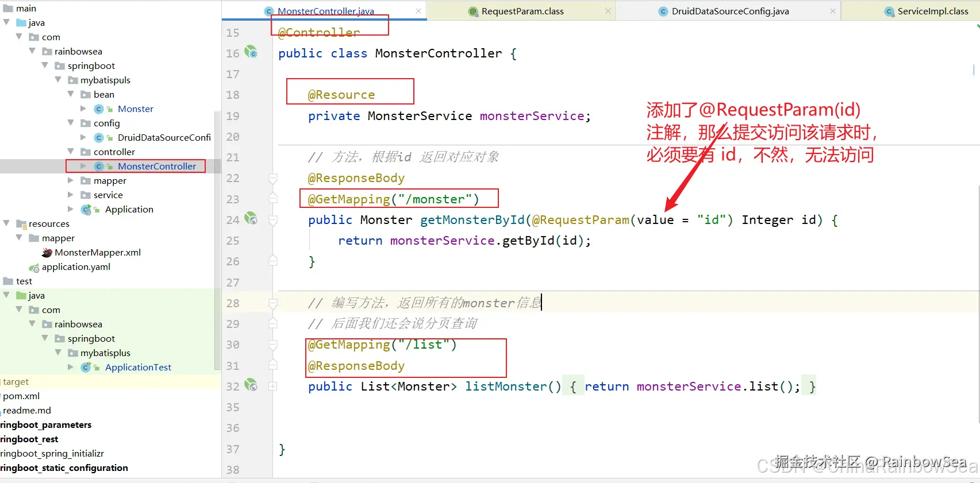Click the gutter icon beside line 32
Screen dimensions: 980x483
251,385
